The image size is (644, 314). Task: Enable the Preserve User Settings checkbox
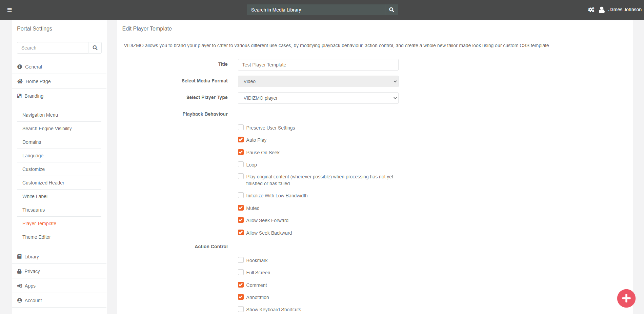coord(241,127)
